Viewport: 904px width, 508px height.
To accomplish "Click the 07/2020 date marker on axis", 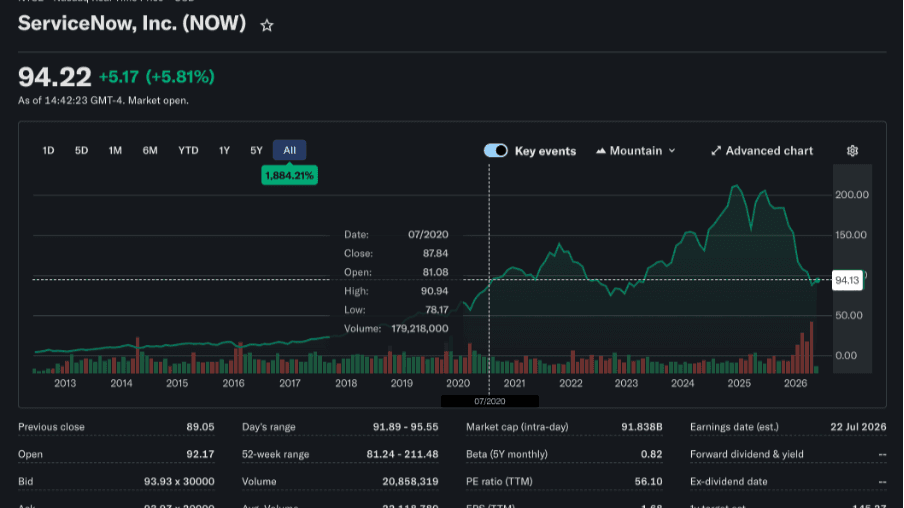I will [489, 401].
